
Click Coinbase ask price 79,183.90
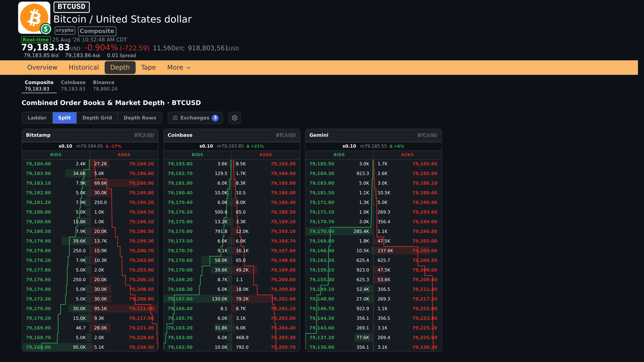click(283, 164)
